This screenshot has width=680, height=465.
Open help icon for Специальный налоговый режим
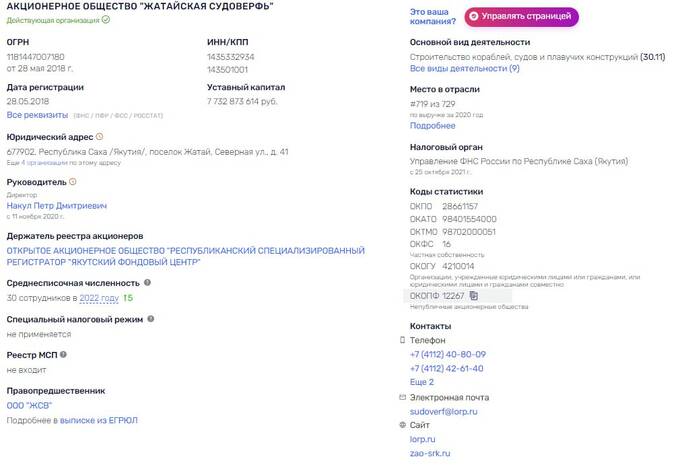pyautogui.click(x=151, y=319)
